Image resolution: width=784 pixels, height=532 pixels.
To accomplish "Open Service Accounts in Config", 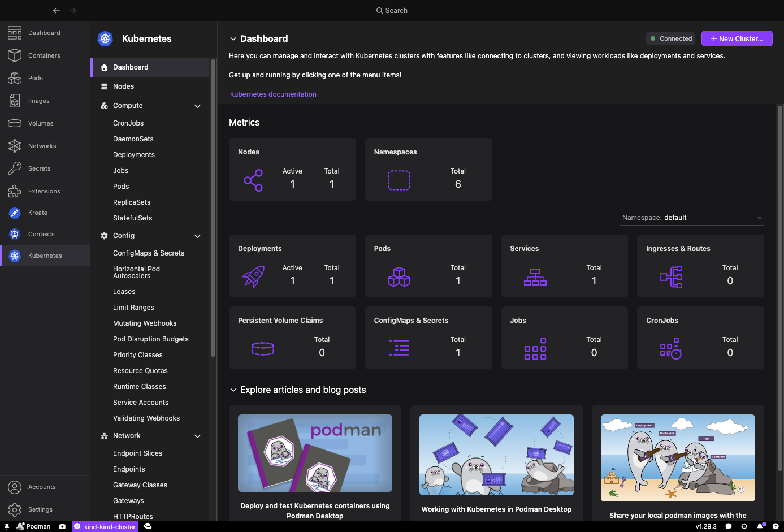I will (x=141, y=403).
